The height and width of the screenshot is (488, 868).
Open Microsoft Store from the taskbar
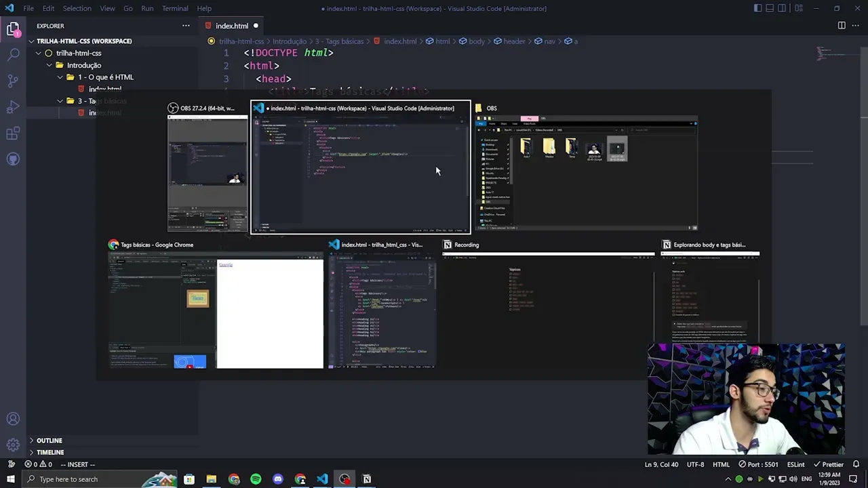click(189, 479)
